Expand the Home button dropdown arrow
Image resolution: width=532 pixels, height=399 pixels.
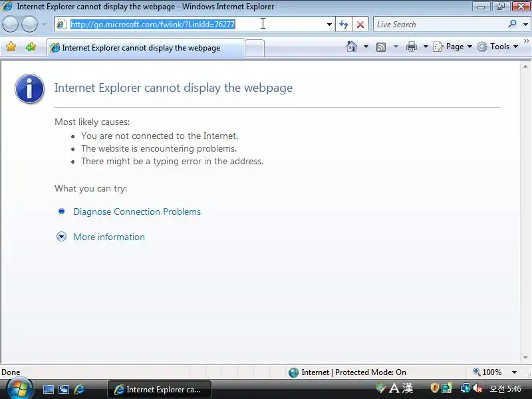pyautogui.click(x=366, y=47)
